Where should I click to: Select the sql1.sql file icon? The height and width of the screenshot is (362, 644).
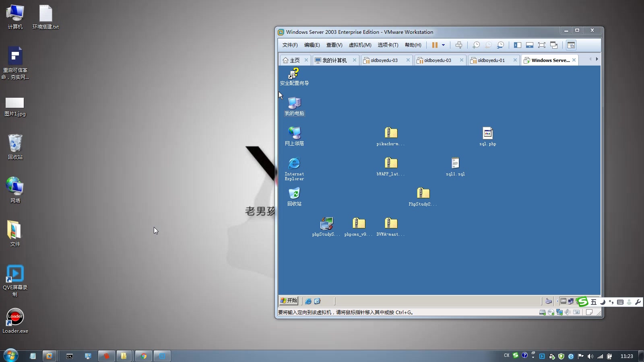455,167
